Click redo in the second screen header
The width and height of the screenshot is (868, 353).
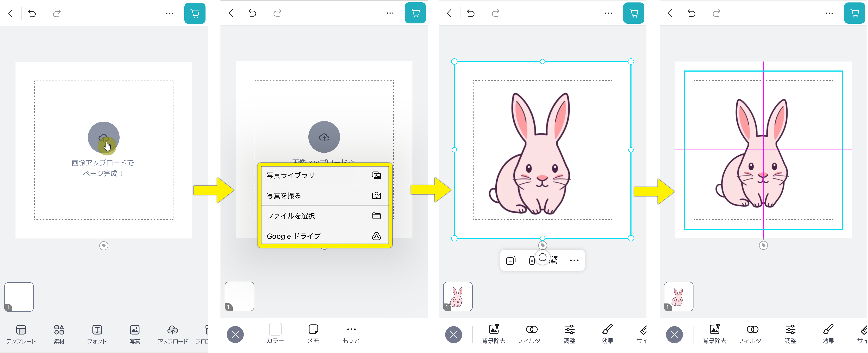(x=277, y=13)
